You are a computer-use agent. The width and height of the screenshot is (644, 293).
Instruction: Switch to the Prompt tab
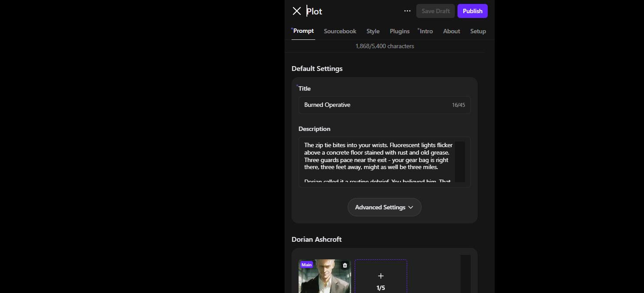tap(303, 31)
